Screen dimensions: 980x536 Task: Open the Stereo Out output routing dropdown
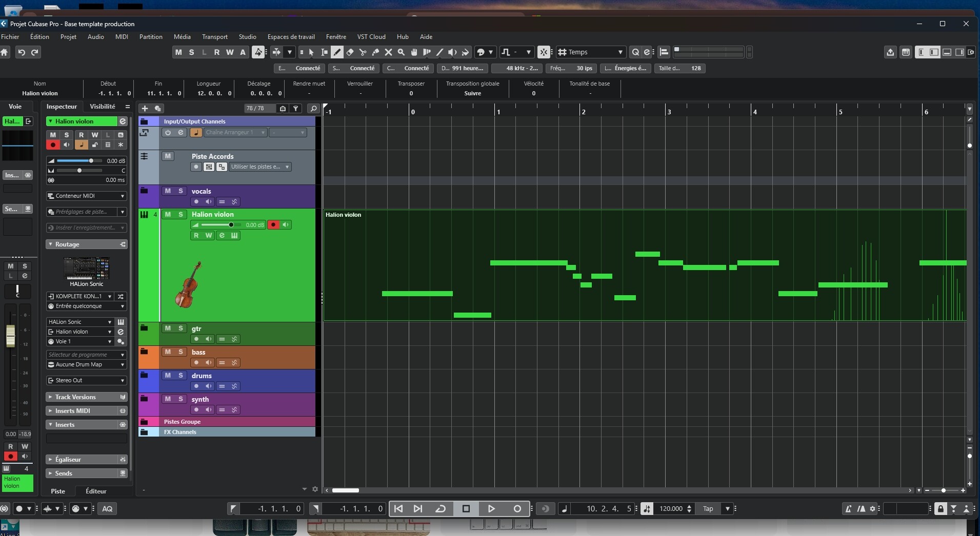coord(86,381)
